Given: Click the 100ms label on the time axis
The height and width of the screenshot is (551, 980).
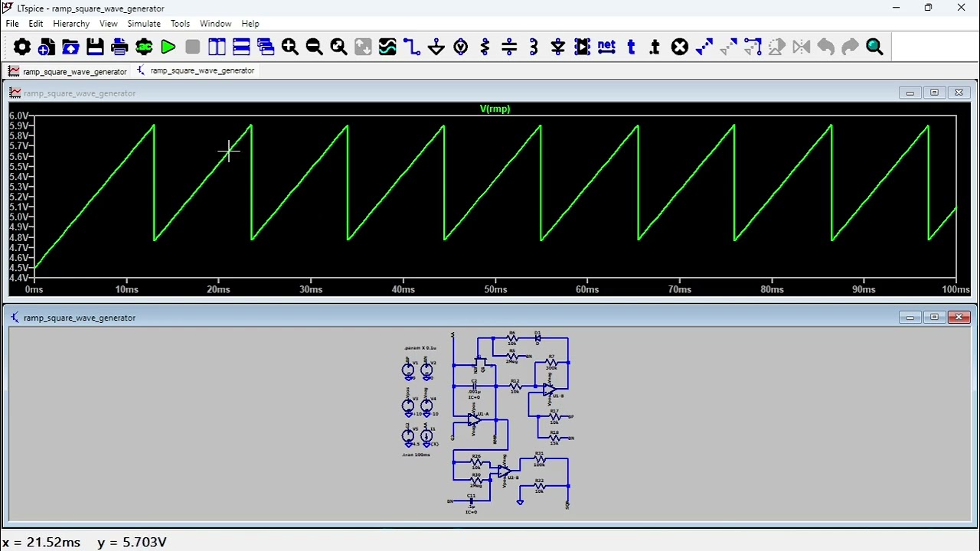Looking at the screenshot, I should (x=956, y=289).
